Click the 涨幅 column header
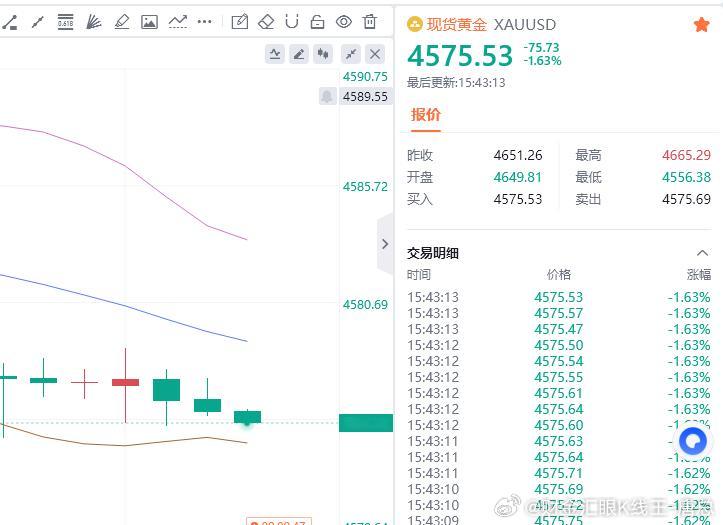 tap(699, 275)
